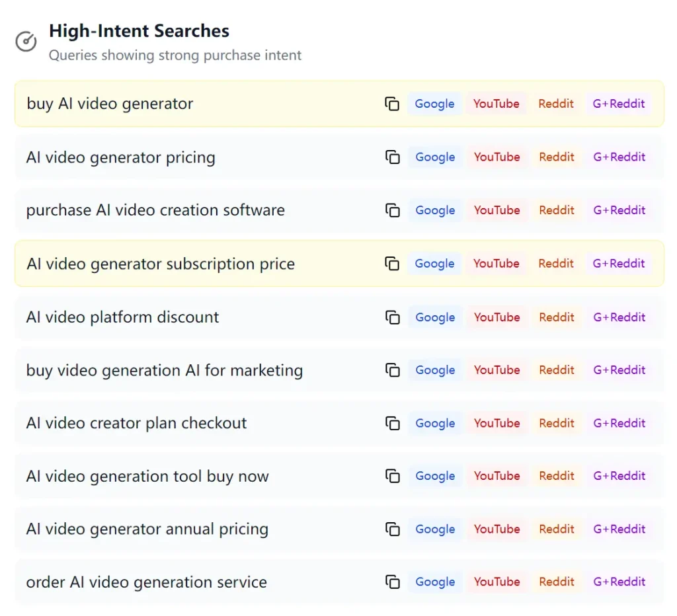677x616 pixels.
Task: Copy the 'purchase AI video creation software' query
Action: (x=393, y=210)
